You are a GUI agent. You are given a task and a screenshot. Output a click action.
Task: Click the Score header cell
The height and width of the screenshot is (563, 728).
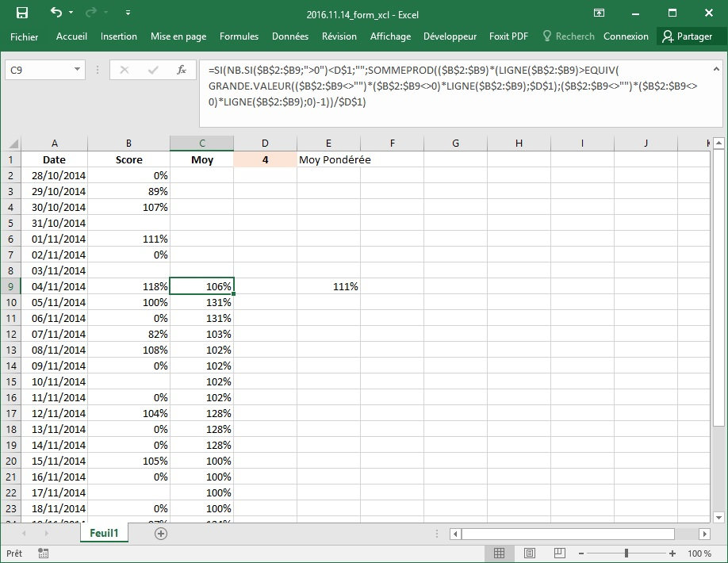pyautogui.click(x=128, y=159)
